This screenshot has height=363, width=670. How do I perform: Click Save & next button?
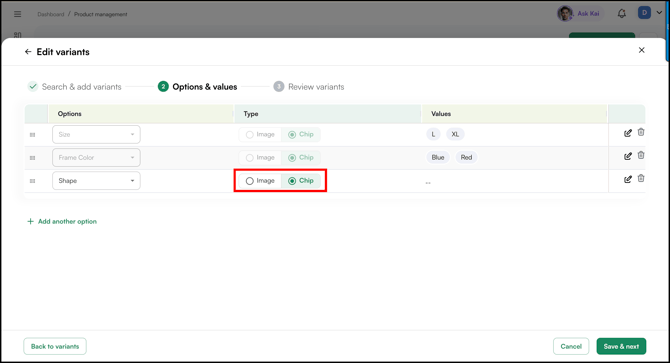coord(621,346)
